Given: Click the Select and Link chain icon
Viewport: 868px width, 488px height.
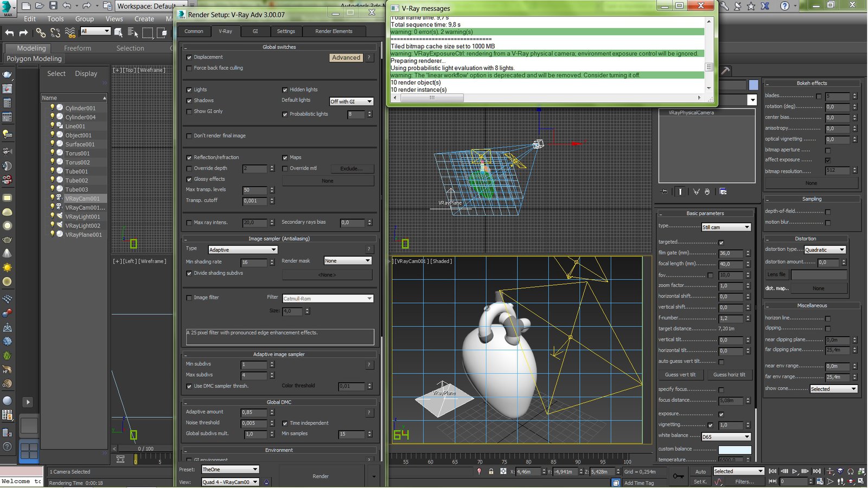Looking at the screenshot, I should (x=41, y=33).
